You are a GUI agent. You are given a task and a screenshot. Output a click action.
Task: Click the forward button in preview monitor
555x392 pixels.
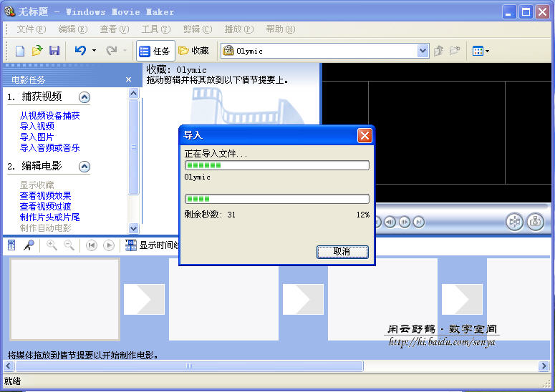tap(419, 222)
